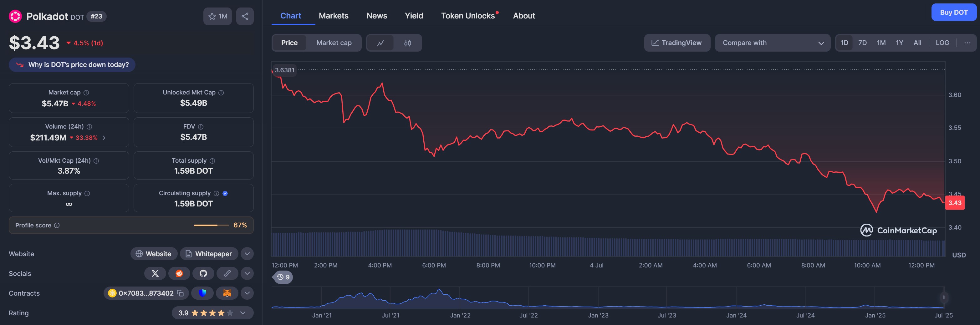980x325 pixels.
Task: Expand more Contracts
Action: pos(247,293)
